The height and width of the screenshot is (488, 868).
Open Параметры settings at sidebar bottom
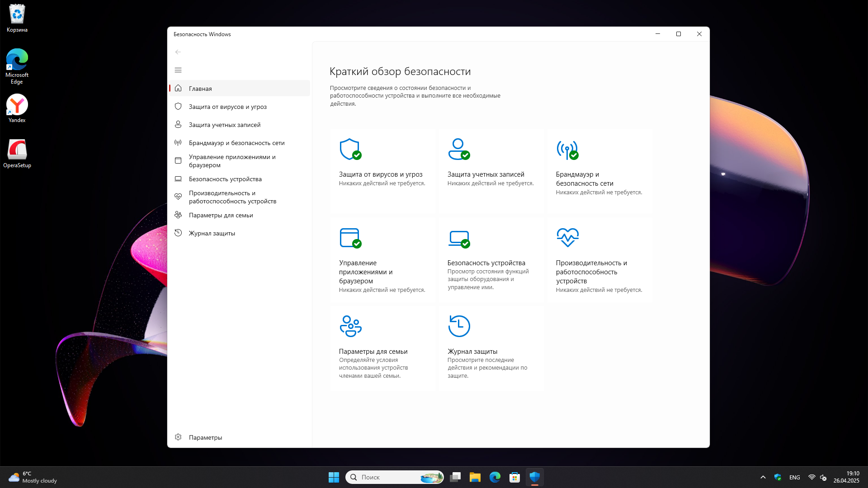[205, 437]
